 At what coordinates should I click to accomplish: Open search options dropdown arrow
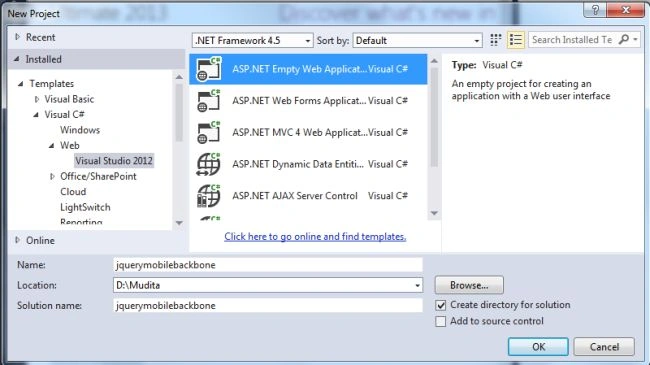click(635, 40)
